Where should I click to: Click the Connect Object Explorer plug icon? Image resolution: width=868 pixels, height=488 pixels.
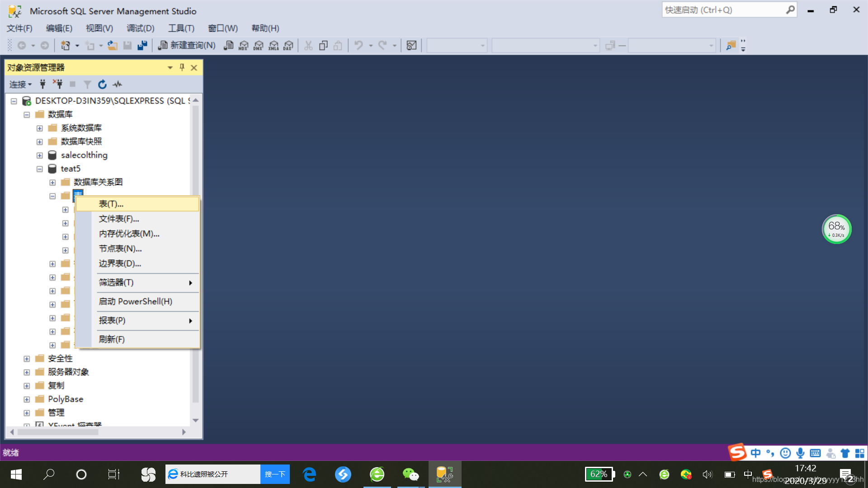(42, 84)
